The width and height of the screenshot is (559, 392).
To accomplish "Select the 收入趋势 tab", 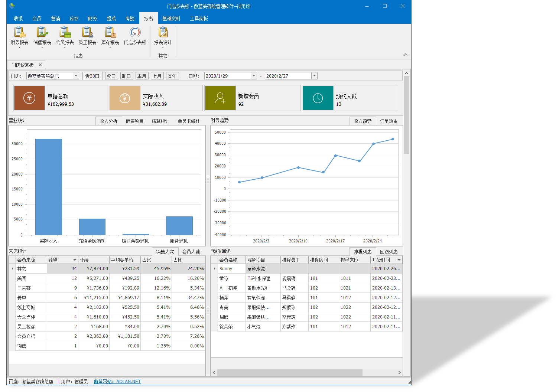I will point(363,121).
